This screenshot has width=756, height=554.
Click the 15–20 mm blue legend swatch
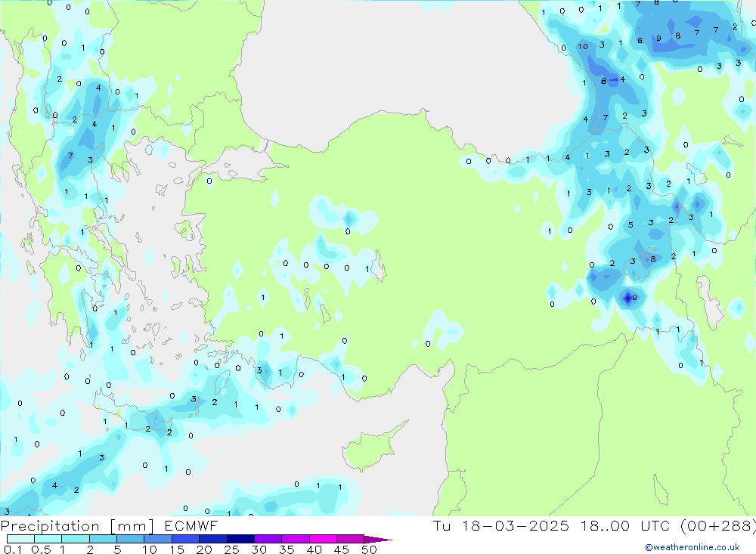[186, 539]
